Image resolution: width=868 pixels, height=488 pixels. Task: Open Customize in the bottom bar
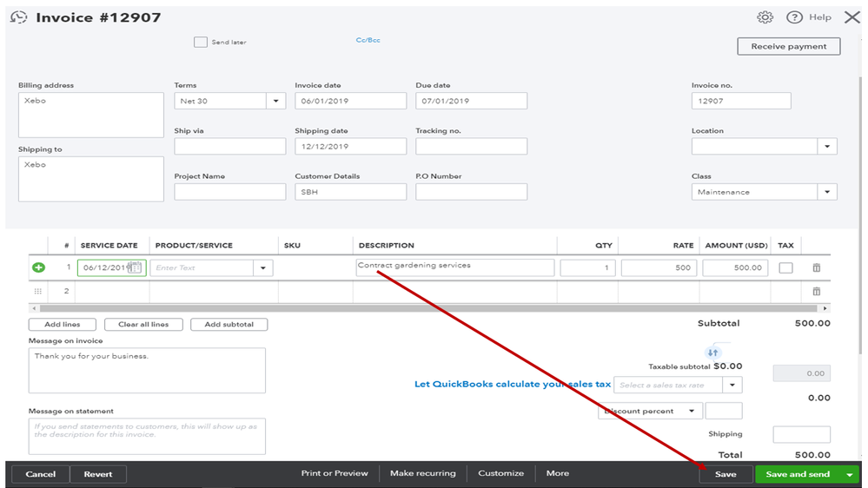pos(501,473)
